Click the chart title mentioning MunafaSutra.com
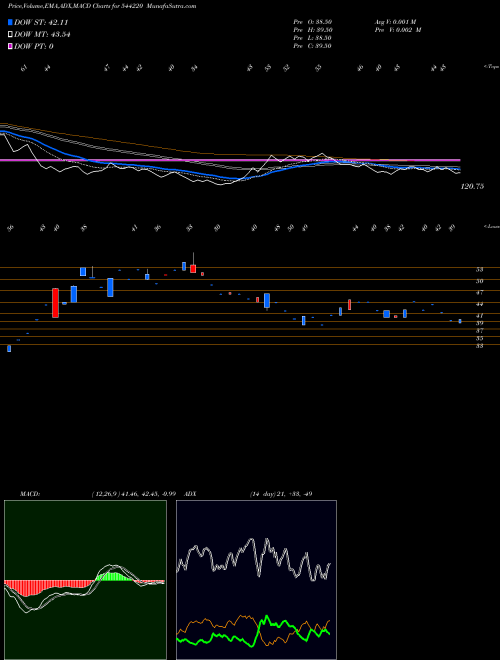The width and height of the screenshot is (500, 660). (102, 6)
